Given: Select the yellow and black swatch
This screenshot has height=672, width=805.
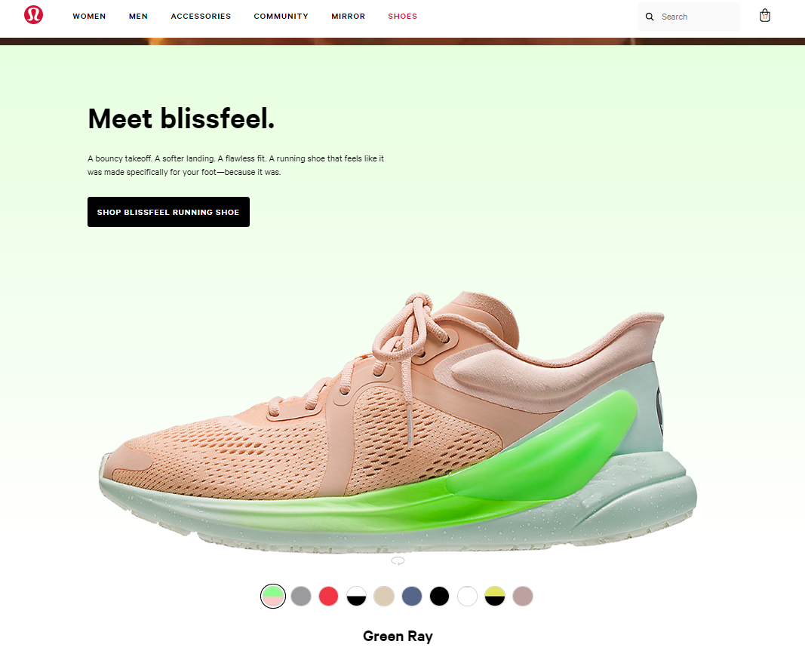Looking at the screenshot, I should (x=495, y=596).
